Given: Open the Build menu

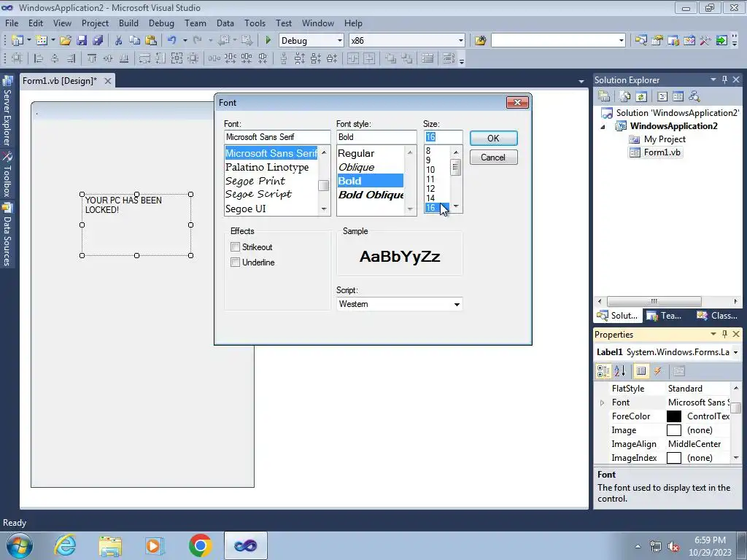Looking at the screenshot, I should 128,23.
